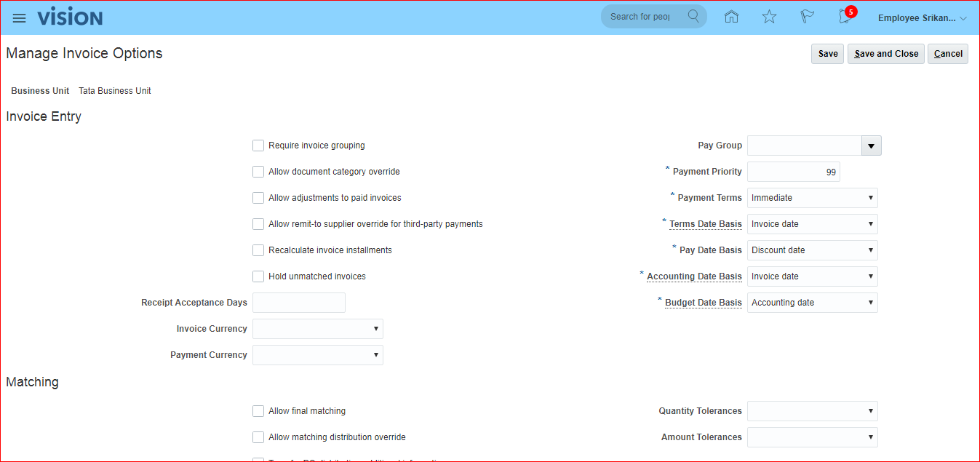980x462 pixels.
Task: Check Allow adjustments to paid invoices
Action: (258, 198)
